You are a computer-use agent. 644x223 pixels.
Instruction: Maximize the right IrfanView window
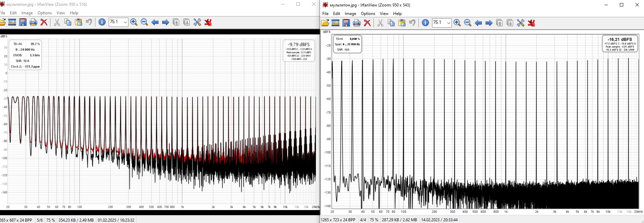(x=621, y=5)
